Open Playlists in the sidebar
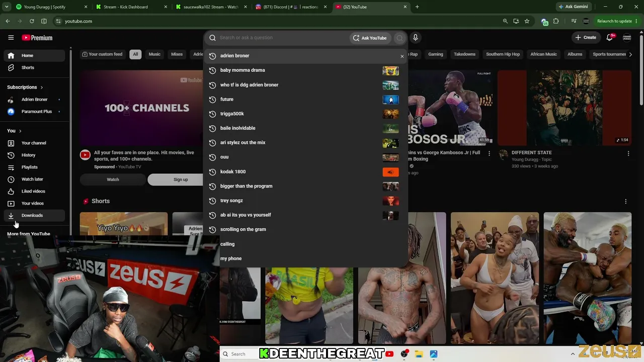 [34, 167]
